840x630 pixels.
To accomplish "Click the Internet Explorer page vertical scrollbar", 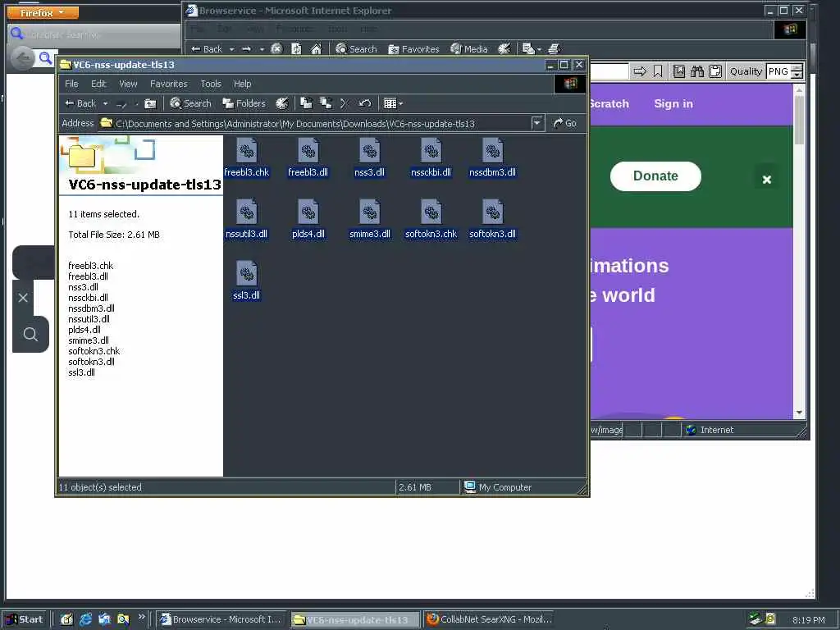I will coord(799,250).
